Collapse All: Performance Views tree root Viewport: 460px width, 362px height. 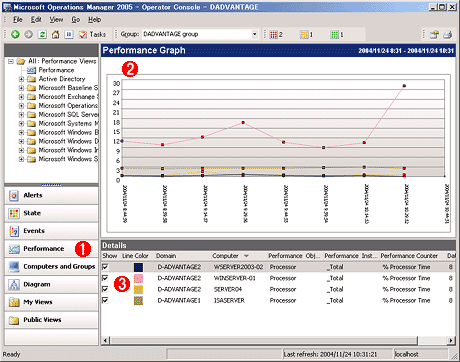point(11,61)
